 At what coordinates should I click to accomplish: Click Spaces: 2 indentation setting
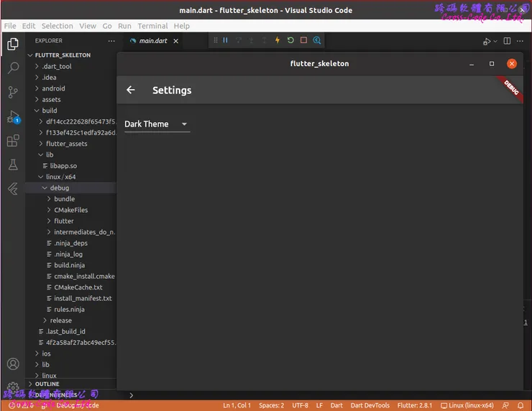tap(271, 405)
